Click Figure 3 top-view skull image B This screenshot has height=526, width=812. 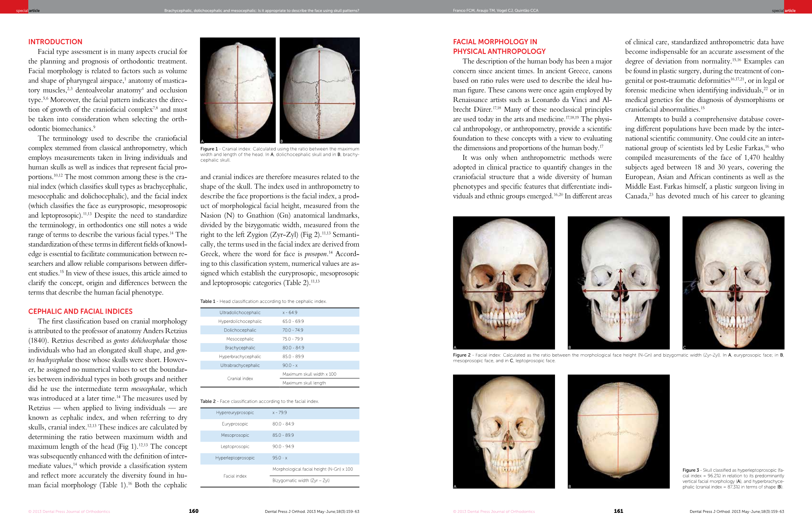[618, 431]
